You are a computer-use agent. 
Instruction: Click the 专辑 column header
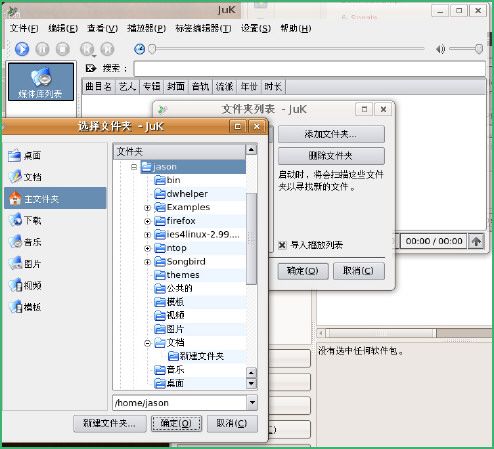(x=152, y=87)
